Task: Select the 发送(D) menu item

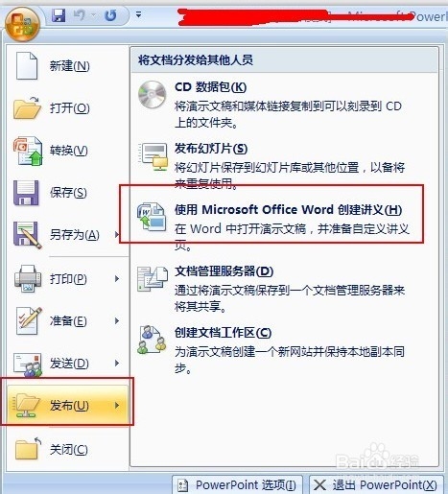Action: pyautogui.click(x=67, y=363)
